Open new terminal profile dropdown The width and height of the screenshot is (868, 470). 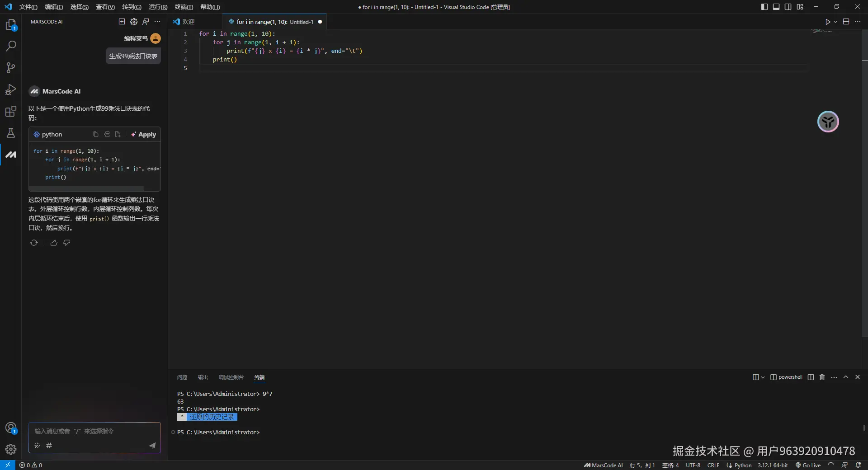coord(763,377)
